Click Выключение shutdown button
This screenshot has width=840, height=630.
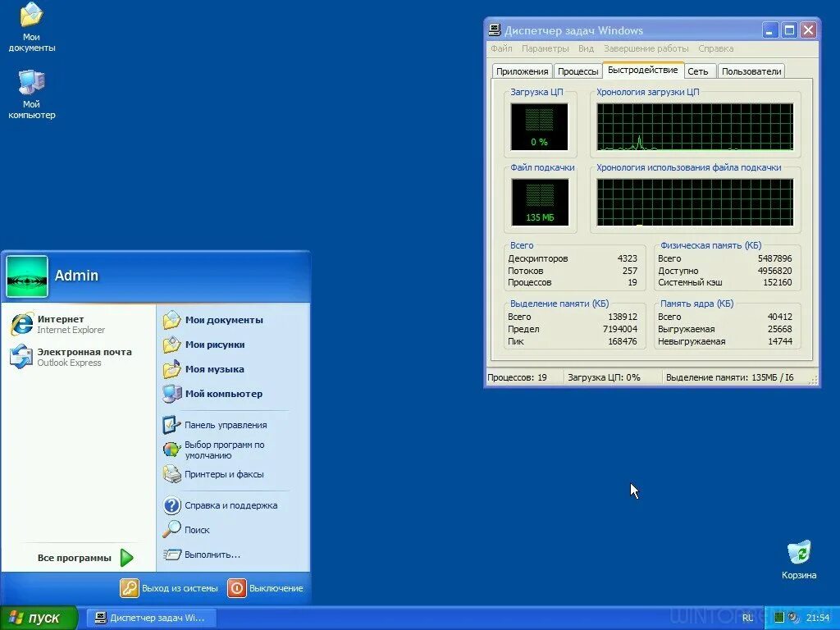(266, 588)
